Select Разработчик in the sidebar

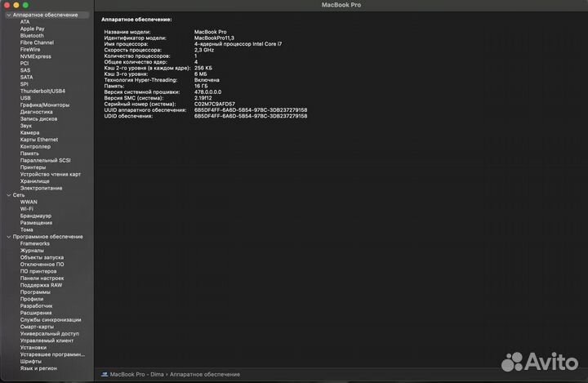pos(37,306)
